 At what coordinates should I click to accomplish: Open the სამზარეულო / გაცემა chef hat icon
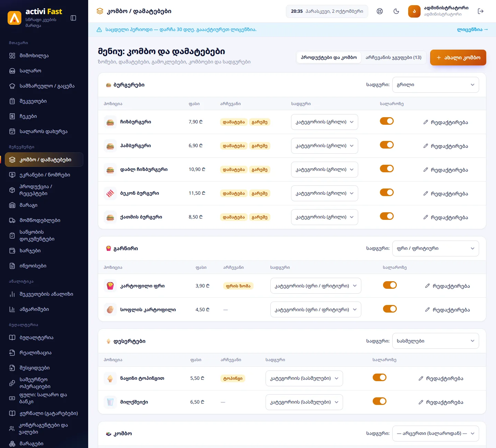12,86
